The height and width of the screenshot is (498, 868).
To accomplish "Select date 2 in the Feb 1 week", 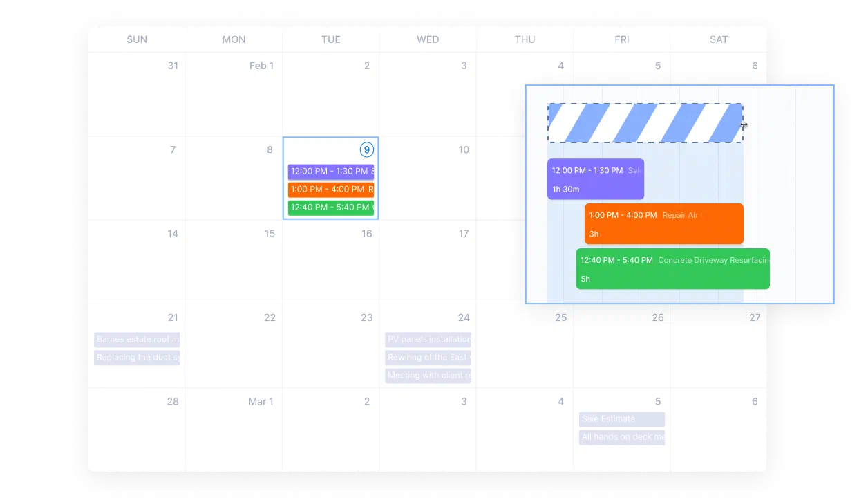I will coord(367,66).
